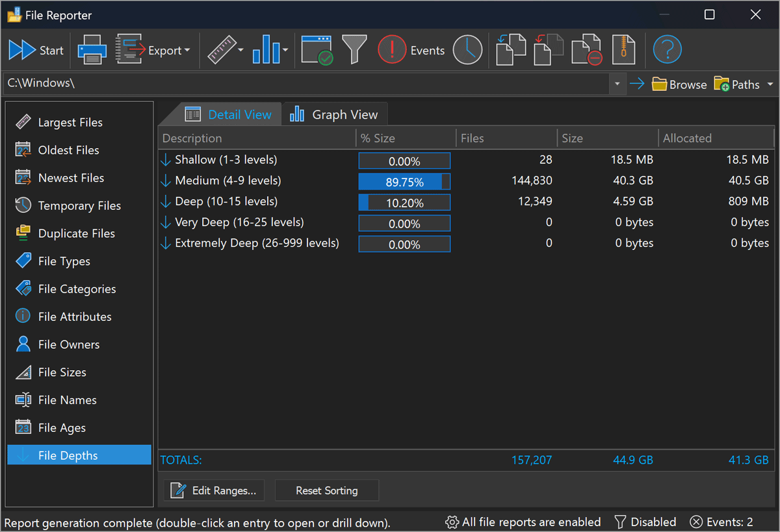
Task: Switch to the Graph View tab
Action: tap(335, 114)
